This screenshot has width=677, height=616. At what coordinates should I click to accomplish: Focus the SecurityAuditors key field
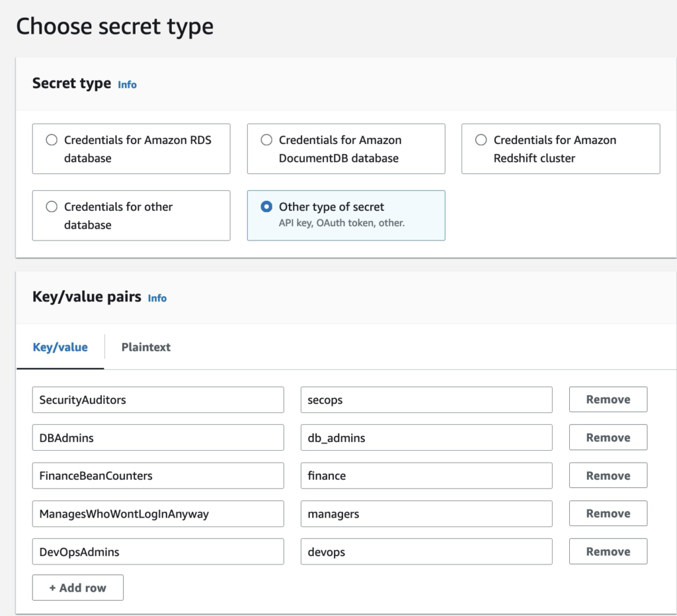157,400
